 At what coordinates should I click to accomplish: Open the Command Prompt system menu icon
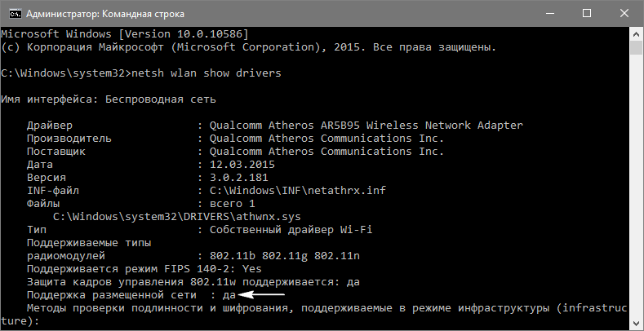coord(13,14)
